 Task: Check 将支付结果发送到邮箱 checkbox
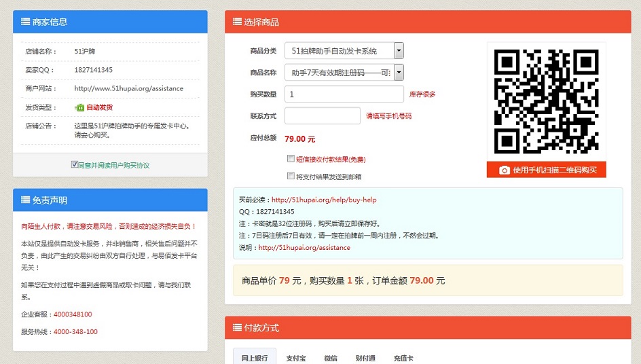(x=291, y=176)
